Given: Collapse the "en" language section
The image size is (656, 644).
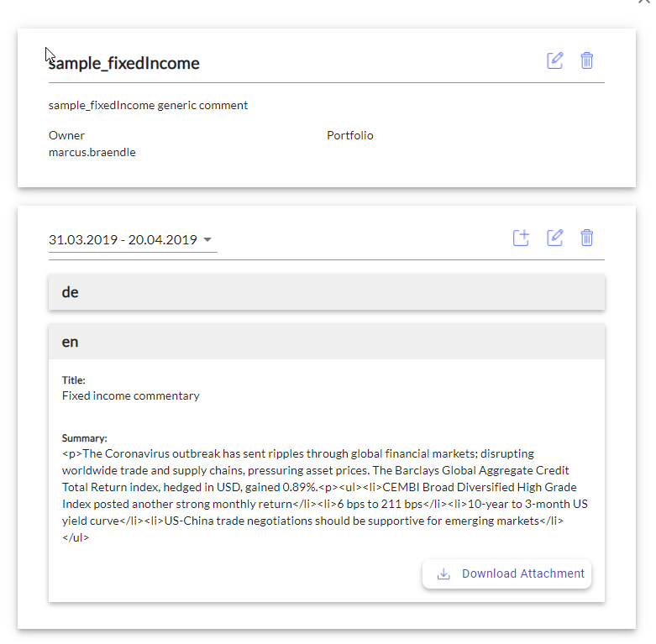Looking at the screenshot, I should [326, 343].
